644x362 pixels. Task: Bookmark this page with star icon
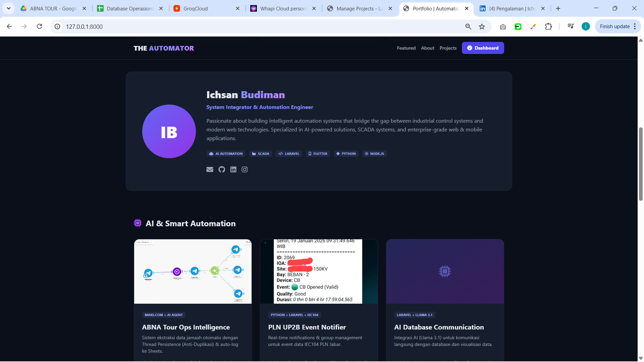[482, 26]
